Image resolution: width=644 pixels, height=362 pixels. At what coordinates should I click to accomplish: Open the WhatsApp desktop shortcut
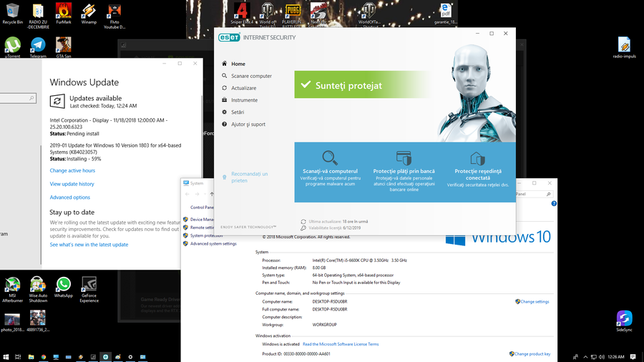click(63, 285)
